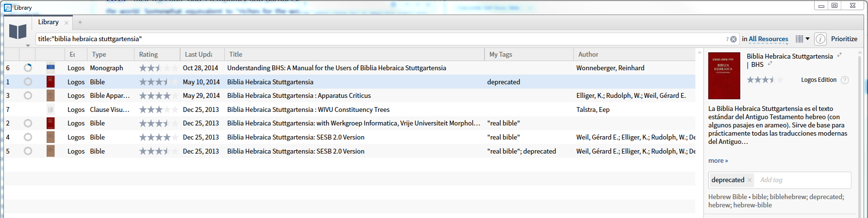Click brown cover icon in row 5
The image size is (868, 218).
coord(50,151)
